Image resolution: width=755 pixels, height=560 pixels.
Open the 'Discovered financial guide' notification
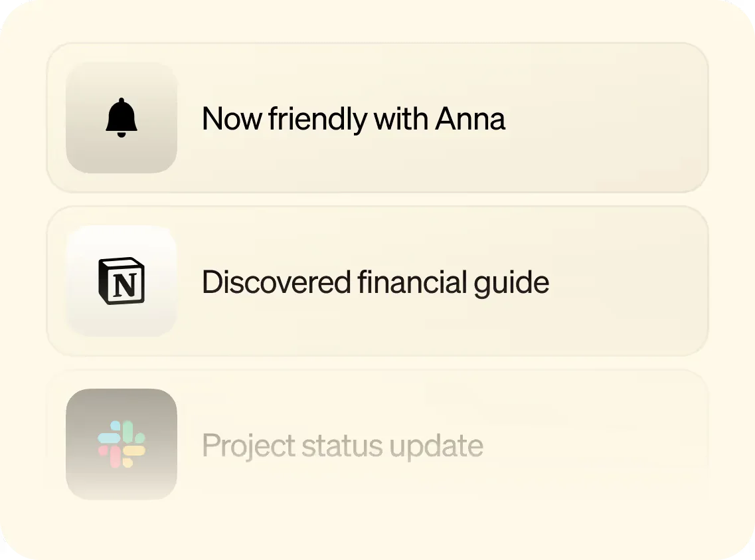coord(375,282)
